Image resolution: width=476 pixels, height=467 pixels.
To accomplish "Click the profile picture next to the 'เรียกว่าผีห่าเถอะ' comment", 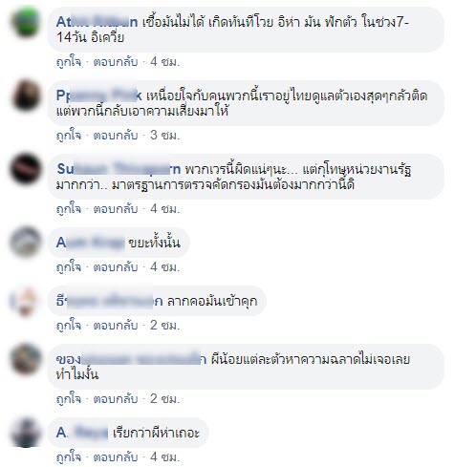I will 26,433.
